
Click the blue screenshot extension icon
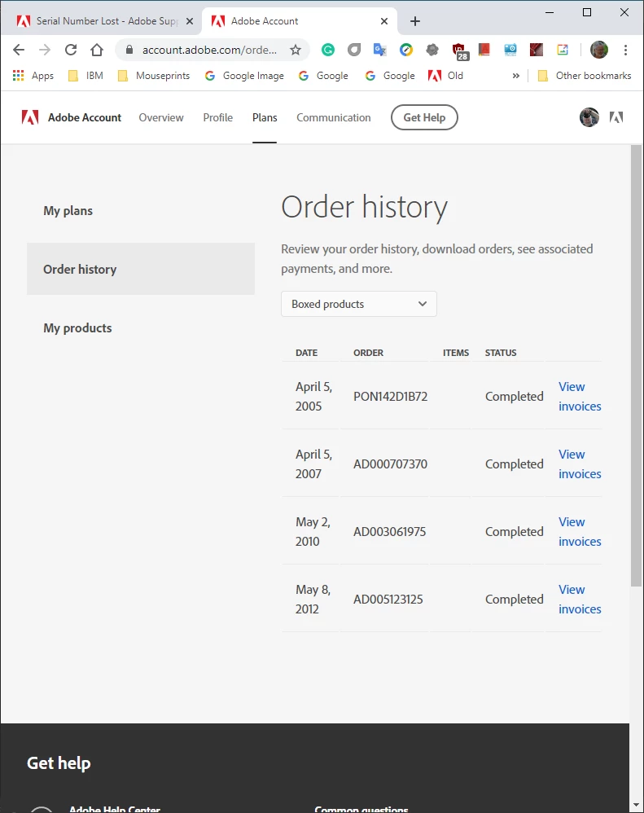510,50
